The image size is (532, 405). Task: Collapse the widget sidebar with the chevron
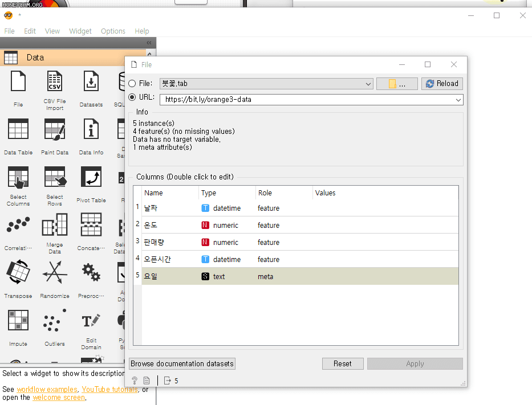pyautogui.click(x=148, y=42)
